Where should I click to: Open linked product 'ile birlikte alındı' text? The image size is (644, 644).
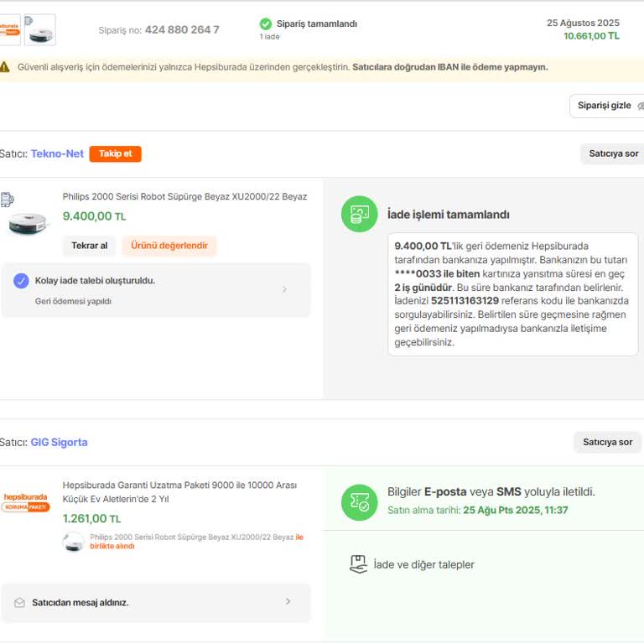coord(197,542)
